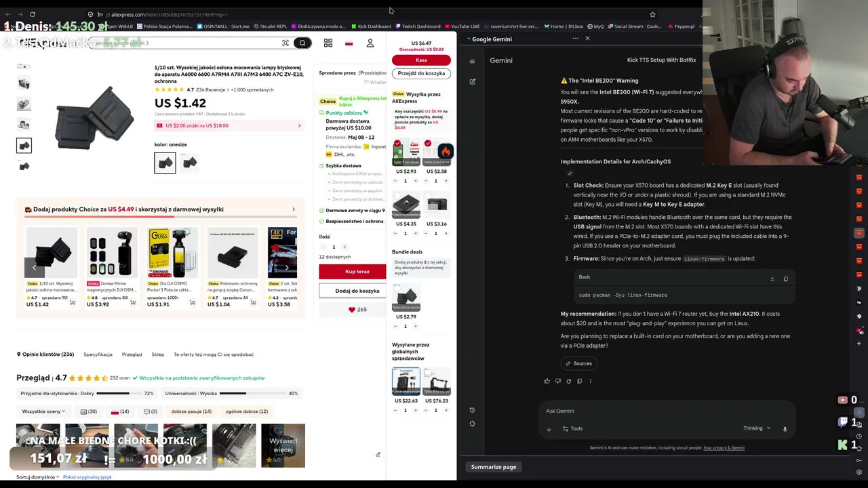Open Specyfikacja tab
Screen dimensions: 868x488
point(98,354)
